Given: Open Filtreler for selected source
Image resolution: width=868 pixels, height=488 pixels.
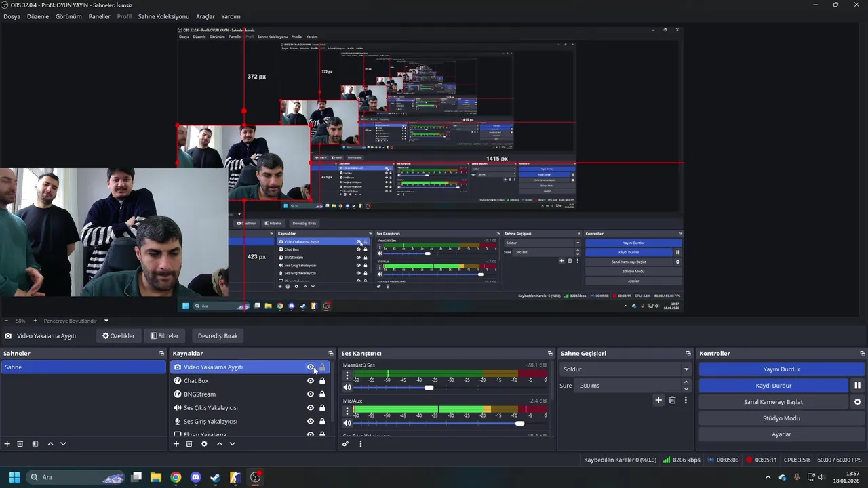Looking at the screenshot, I should point(165,336).
